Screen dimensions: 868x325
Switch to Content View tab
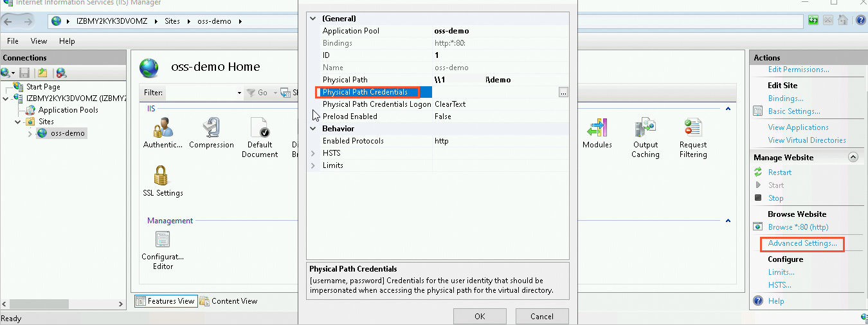coord(229,301)
